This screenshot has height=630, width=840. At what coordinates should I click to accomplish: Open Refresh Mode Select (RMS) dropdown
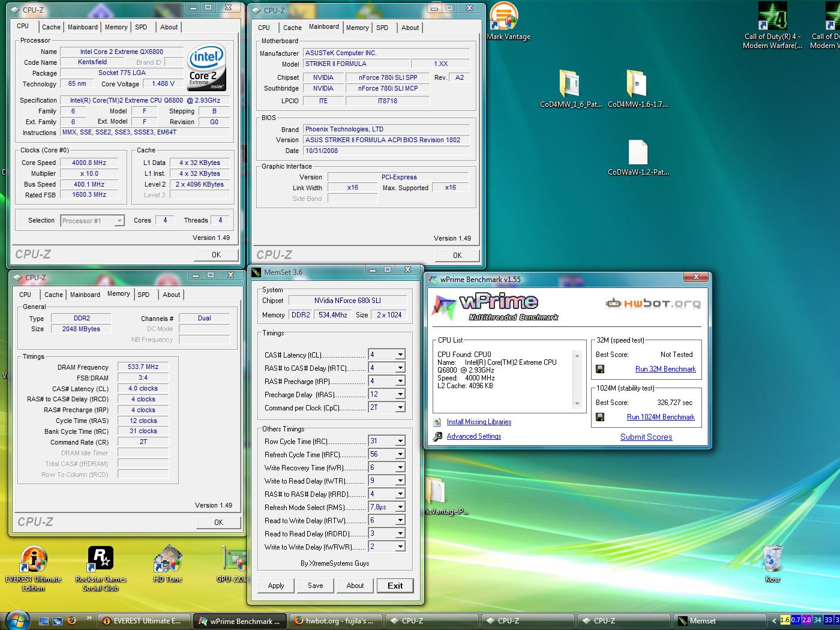point(400,507)
